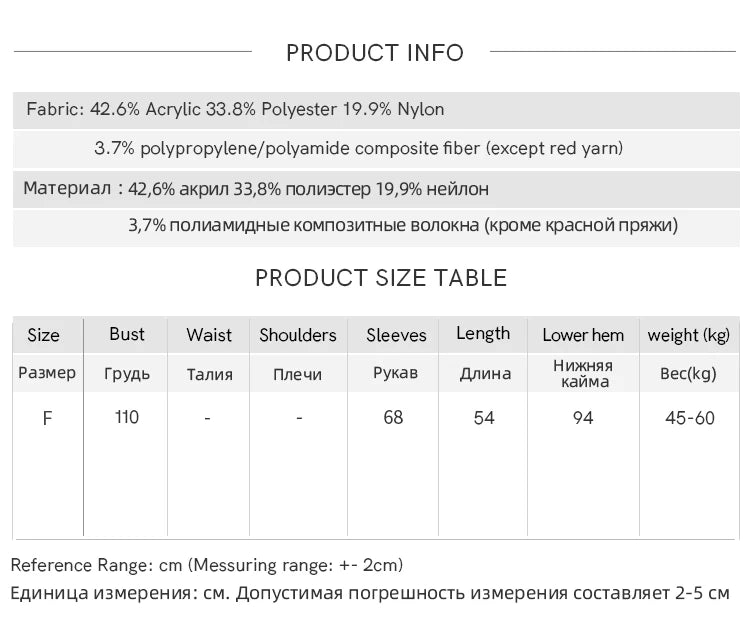This screenshot has width=750, height=630.
Task: Select the length value 54
Action: (x=484, y=418)
